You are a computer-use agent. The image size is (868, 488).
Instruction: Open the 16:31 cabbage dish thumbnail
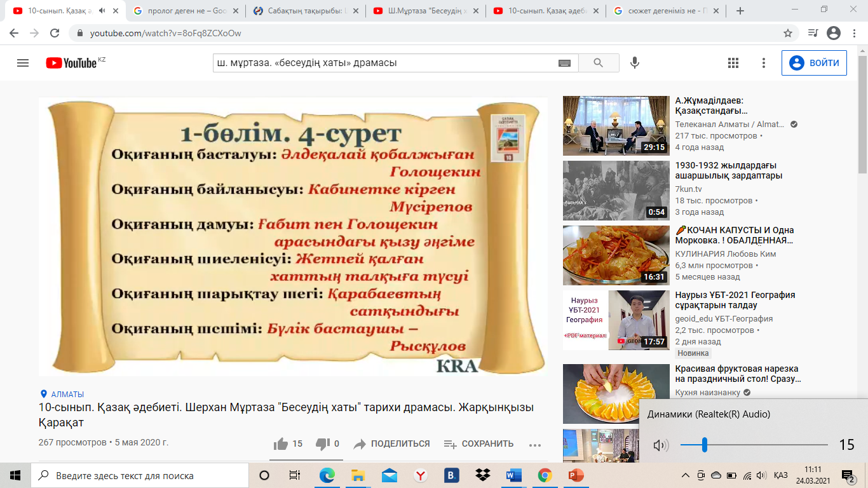pos(616,255)
